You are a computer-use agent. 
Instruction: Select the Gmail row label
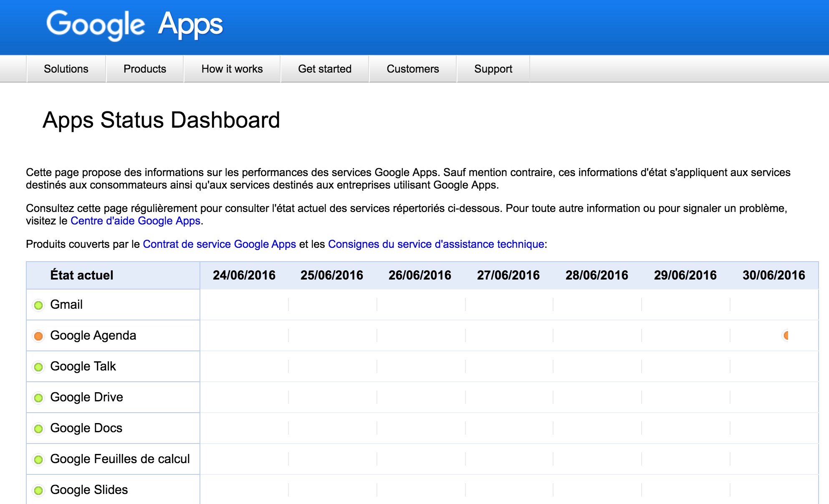click(x=67, y=305)
